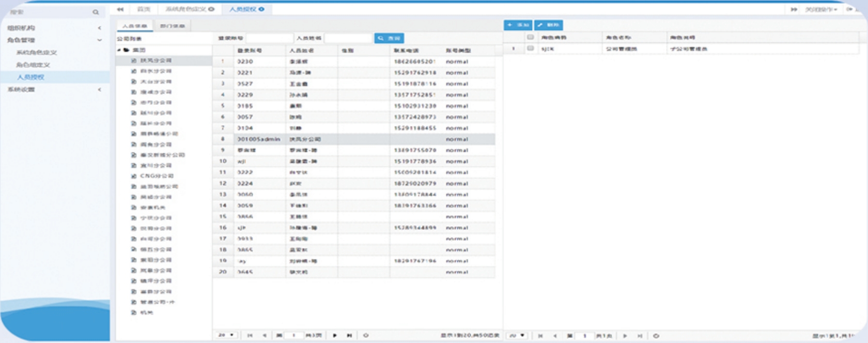This screenshot has height=343, width=868.
Task: Open the 关闭操作 dropdown at top right
Action: pos(822,9)
